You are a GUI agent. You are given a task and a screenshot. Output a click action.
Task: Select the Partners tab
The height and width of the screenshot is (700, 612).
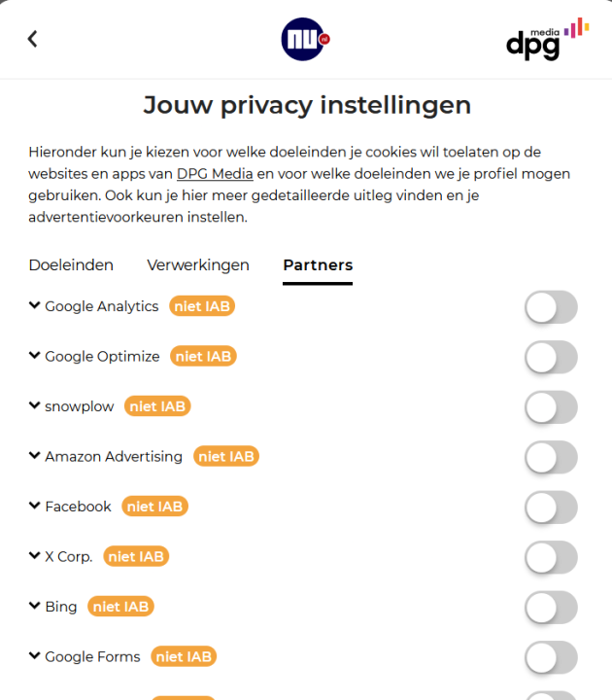(318, 265)
